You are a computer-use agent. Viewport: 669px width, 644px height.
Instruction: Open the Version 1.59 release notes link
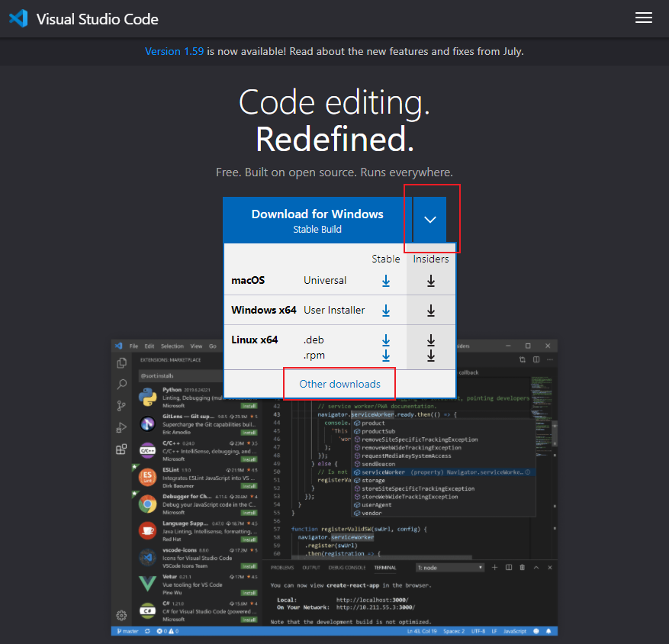(174, 51)
